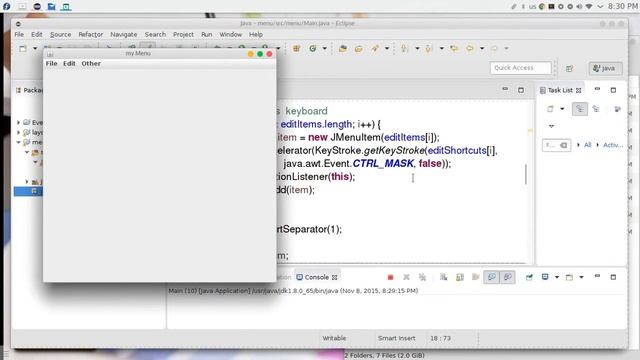Click New Java Package toolbar icon

[x=297, y=49]
